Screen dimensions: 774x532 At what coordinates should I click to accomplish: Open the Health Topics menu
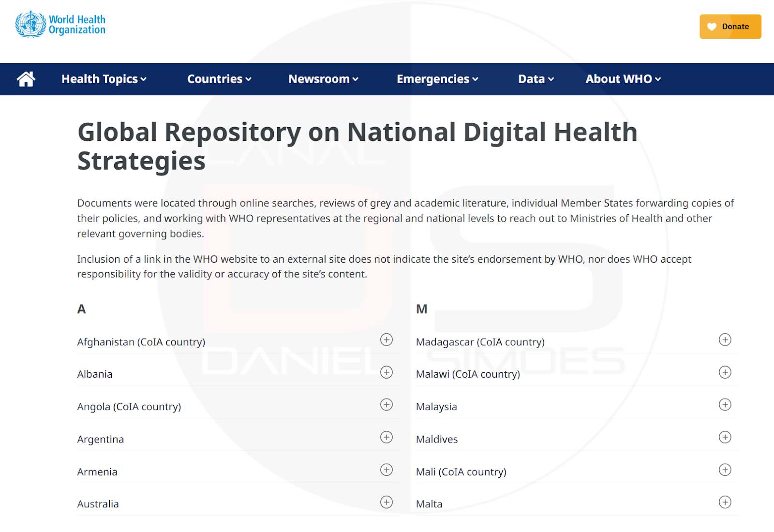[x=104, y=79]
